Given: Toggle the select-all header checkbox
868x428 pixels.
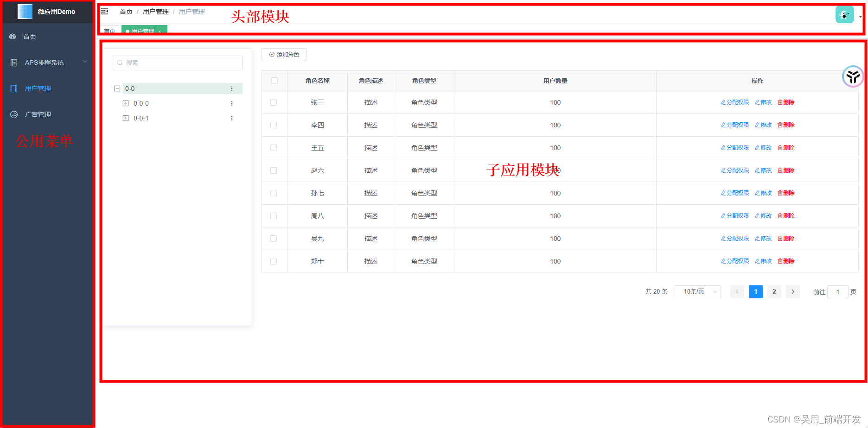Looking at the screenshot, I should coord(274,81).
